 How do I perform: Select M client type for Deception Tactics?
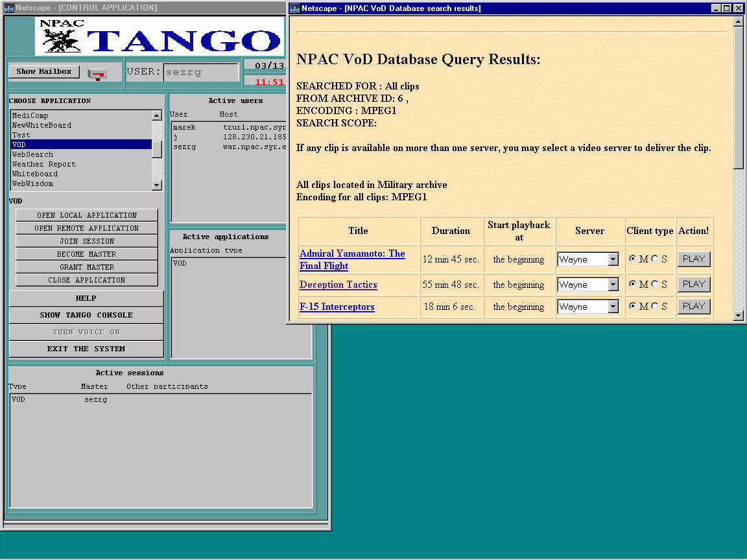click(633, 284)
